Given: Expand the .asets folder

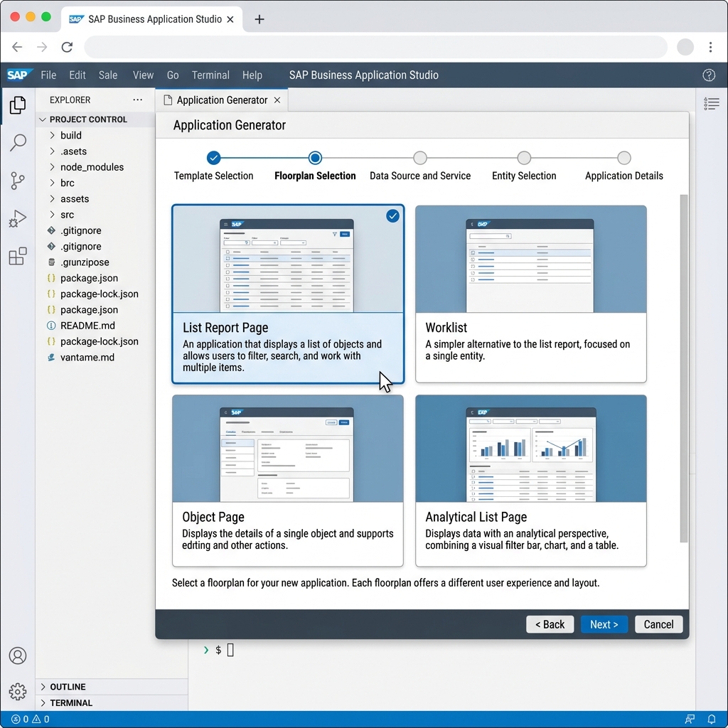Looking at the screenshot, I should [x=52, y=151].
